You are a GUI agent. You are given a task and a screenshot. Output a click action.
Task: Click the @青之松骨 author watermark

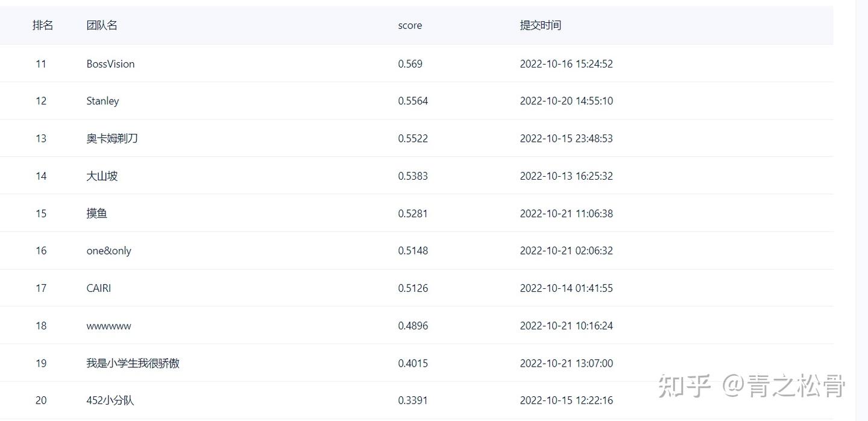point(784,386)
